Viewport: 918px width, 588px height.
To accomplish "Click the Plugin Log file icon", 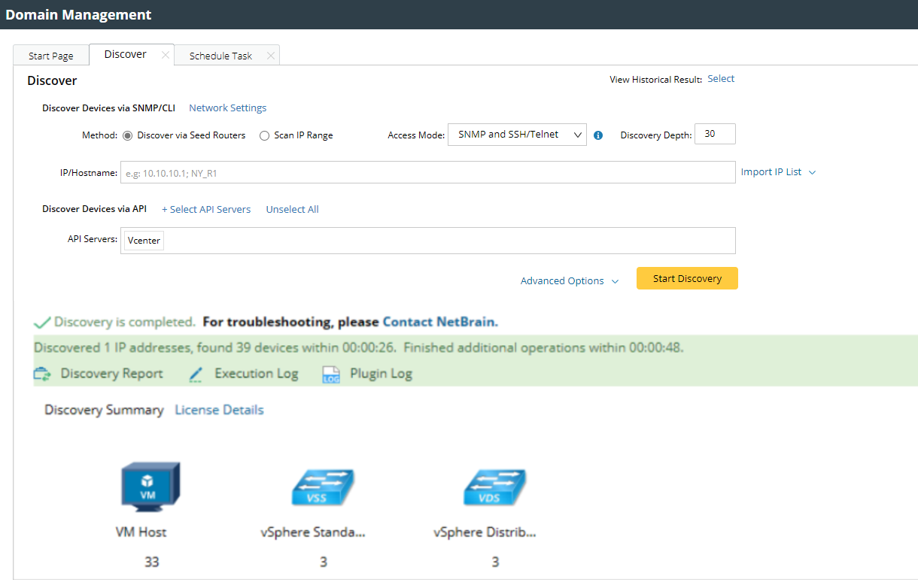I will pos(332,374).
